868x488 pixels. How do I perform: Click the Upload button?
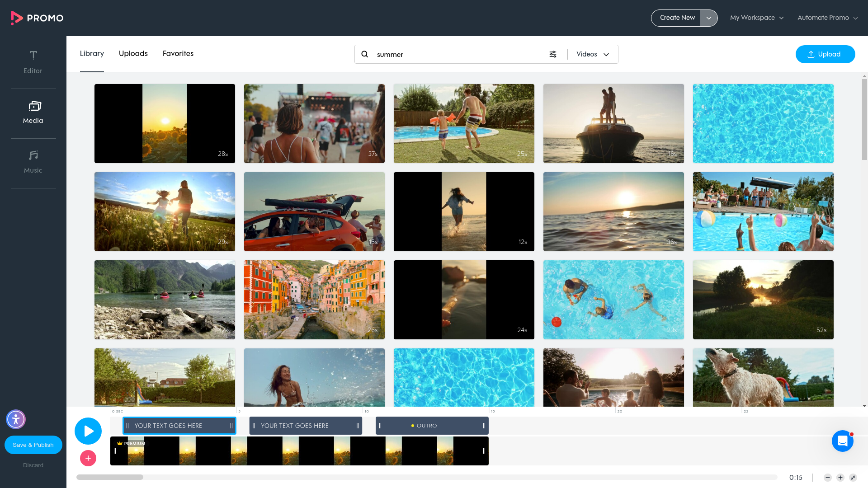click(x=825, y=54)
